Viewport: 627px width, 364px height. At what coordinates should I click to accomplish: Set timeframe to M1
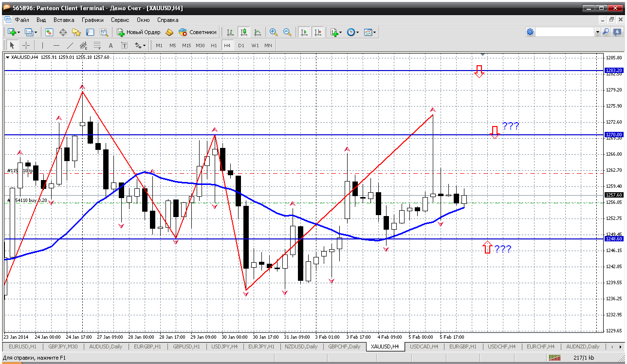pyautogui.click(x=159, y=45)
